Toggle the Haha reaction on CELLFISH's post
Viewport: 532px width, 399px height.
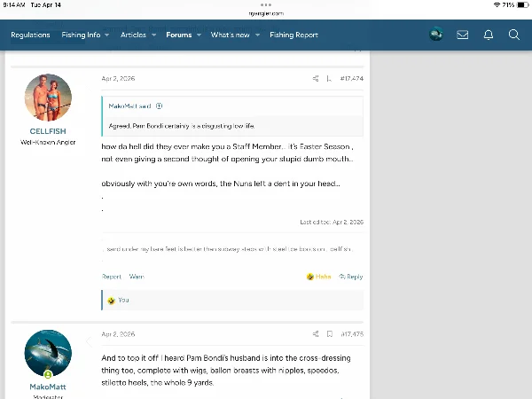pyautogui.click(x=318, y=277)
